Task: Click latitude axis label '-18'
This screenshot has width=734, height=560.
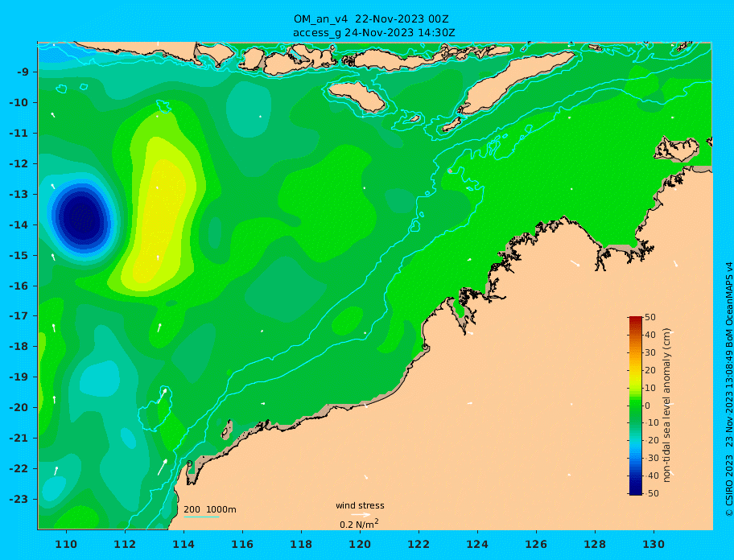Action: [x=19, y=347]
